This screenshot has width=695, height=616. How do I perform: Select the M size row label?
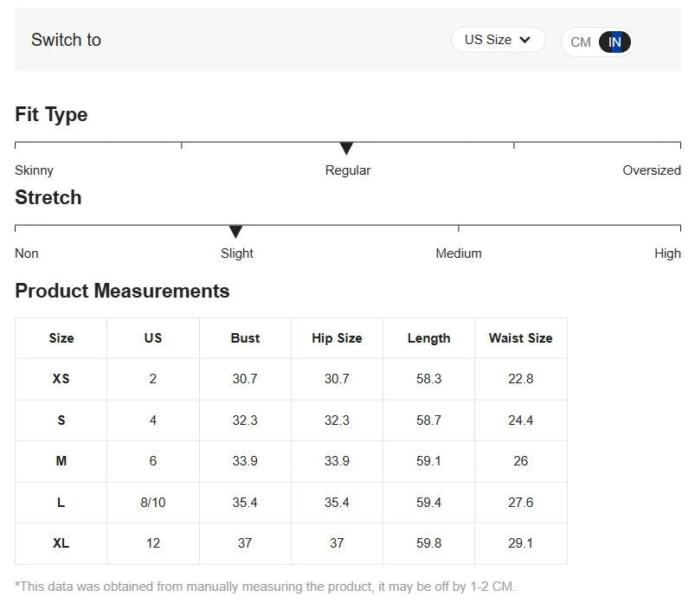(61, 461)
